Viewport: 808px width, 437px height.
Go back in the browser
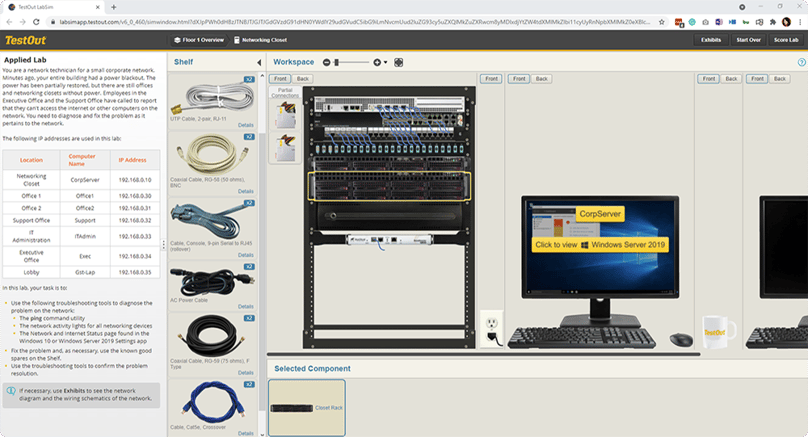click(x=9, y=22)
